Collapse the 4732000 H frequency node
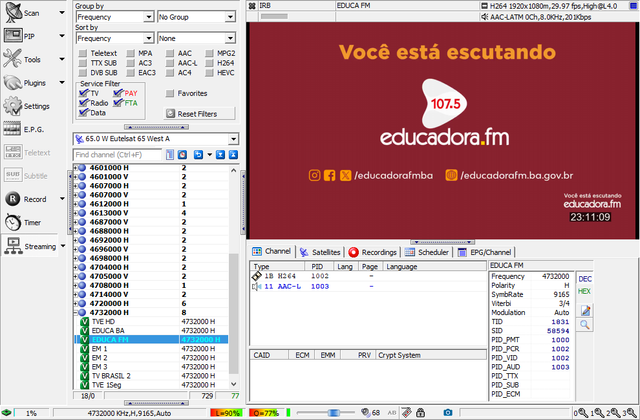The width and height of the screenshot is (640, 420). tap(76, 312)
